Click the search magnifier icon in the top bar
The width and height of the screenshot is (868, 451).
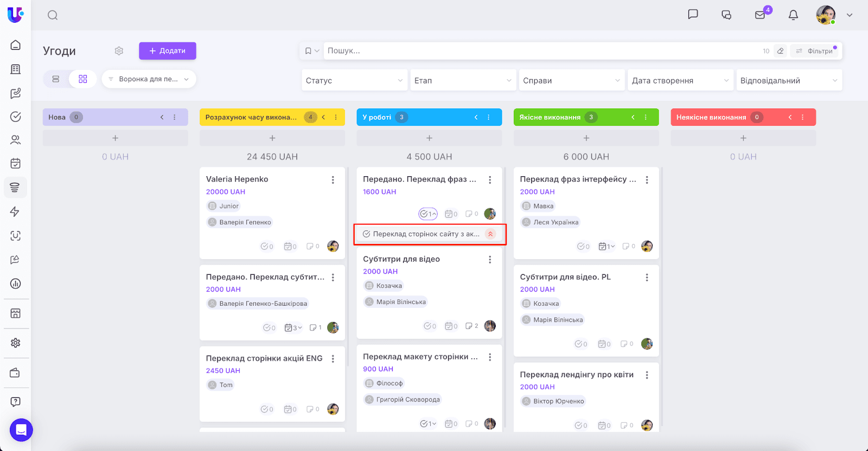point(53,15)
